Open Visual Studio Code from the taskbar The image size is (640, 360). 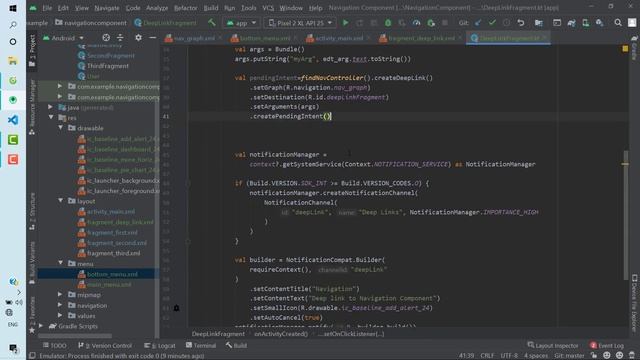click(13, 120)
